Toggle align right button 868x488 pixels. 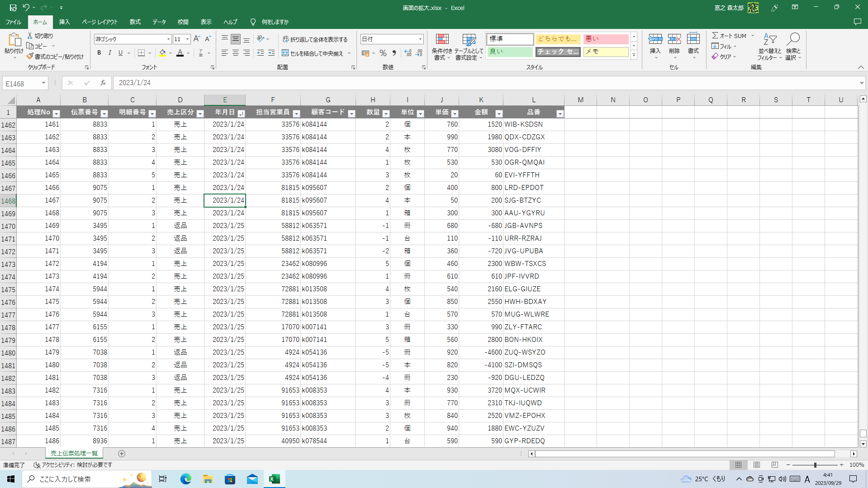[247, 53]
